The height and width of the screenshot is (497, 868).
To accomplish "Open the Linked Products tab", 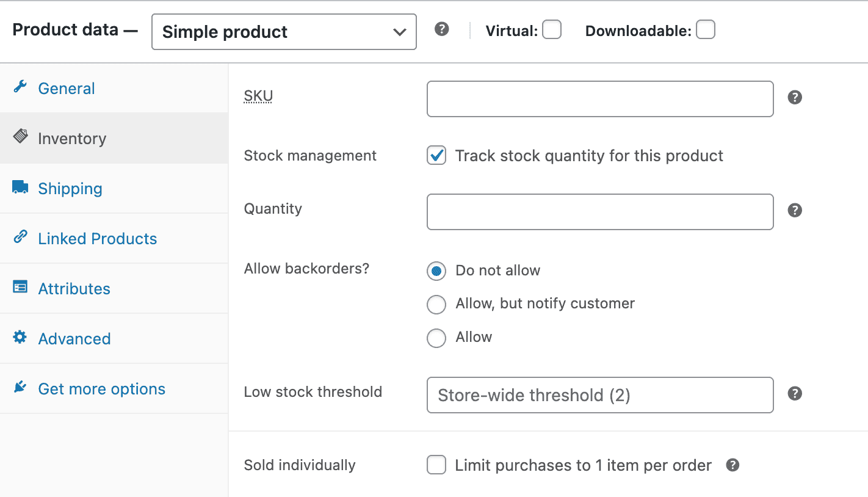I will tap(98, 238).
